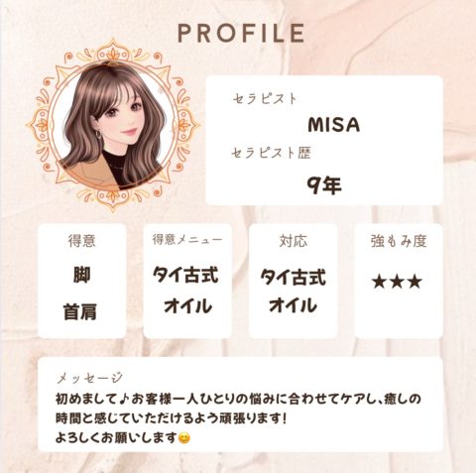Click the PROFILE heading text
Screen dimensions: 476x473
point(241,33)
